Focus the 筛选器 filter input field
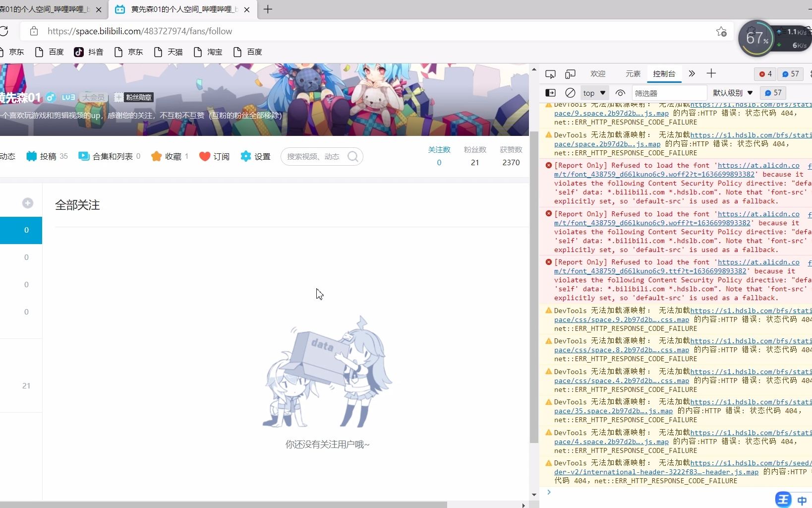The height and width of the screenshot is (508, 812). tap(669, 93)
